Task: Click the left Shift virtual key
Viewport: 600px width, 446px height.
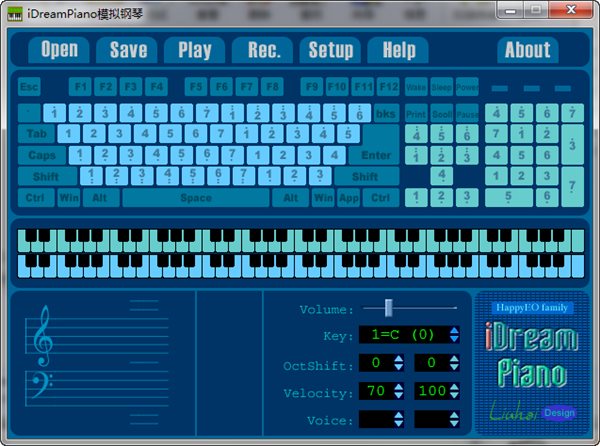Action: click(46, 176)
